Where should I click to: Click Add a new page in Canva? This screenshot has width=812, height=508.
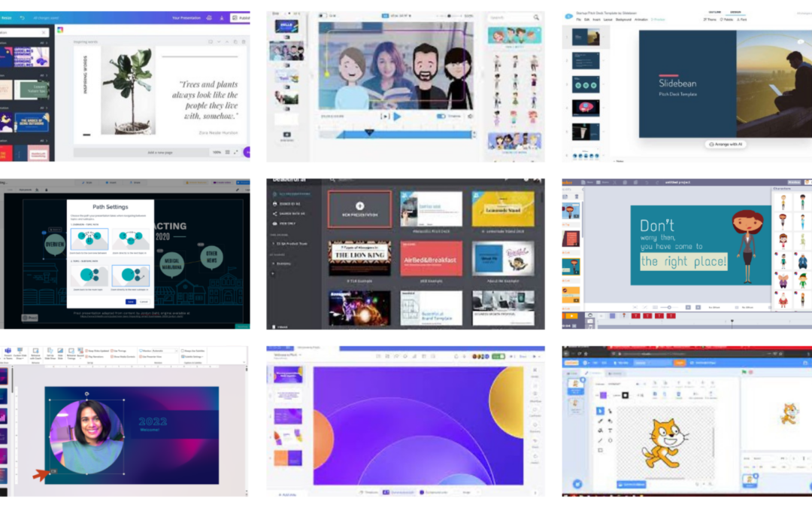[x=159, y=152]
